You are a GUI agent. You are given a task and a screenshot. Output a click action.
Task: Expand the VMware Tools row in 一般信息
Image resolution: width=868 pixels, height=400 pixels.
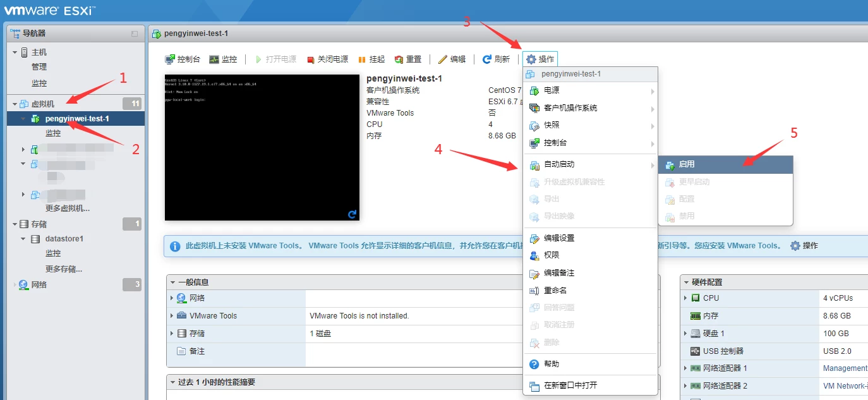pos(172,316)
